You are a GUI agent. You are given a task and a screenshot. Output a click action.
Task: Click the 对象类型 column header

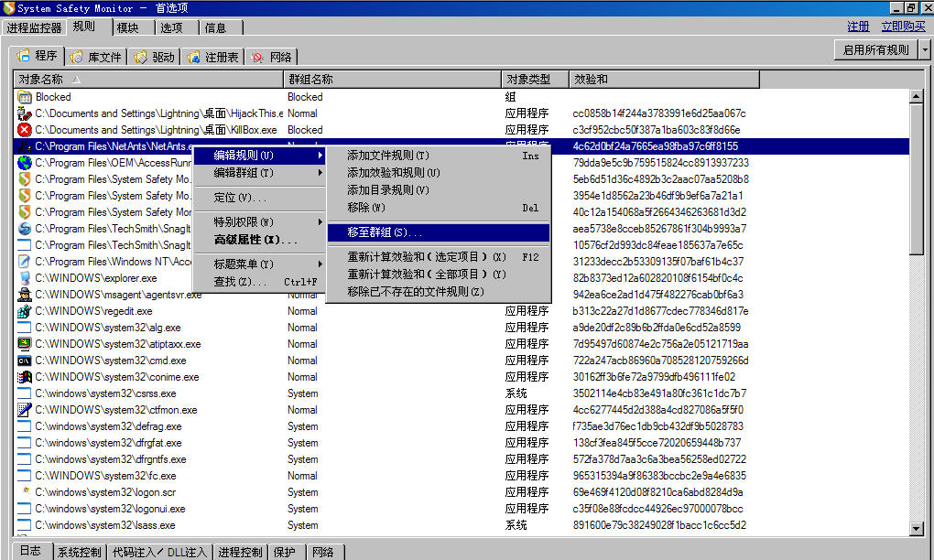tap(535, 79)
